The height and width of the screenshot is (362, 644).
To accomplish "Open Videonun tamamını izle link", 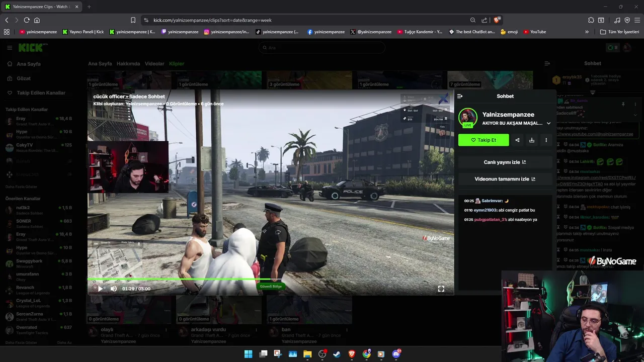I will click(x=505, y=179).
